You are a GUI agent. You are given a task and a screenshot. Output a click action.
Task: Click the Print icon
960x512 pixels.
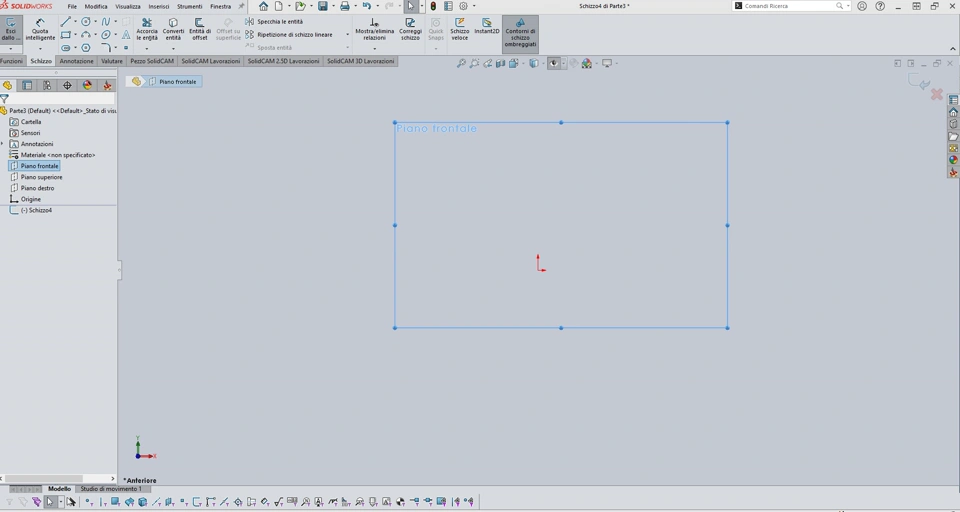click(345, 6)
